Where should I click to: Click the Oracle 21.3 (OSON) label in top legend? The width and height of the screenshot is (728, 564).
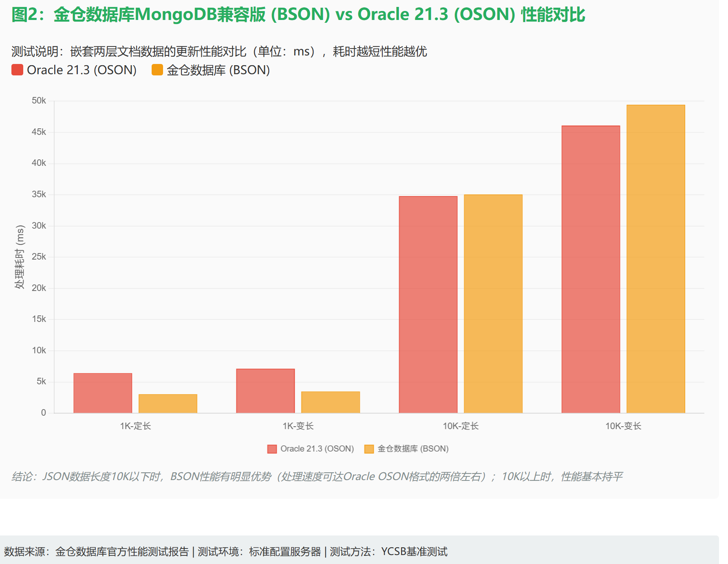pos(82,70)
